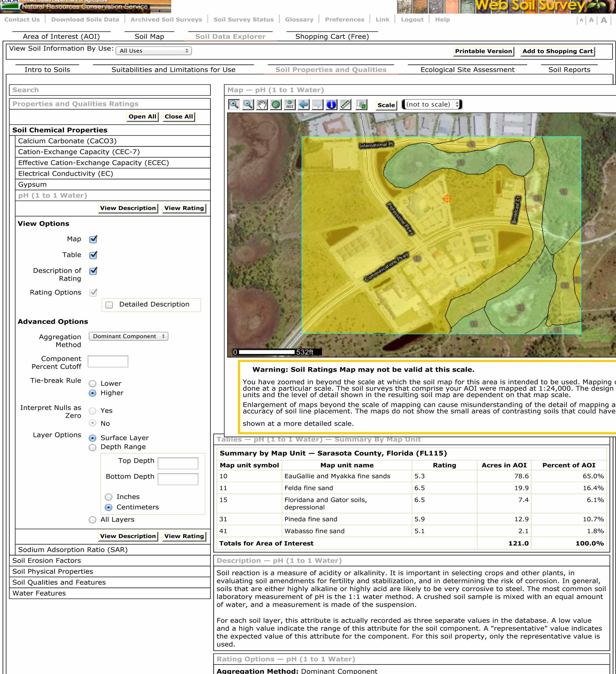The width and height of the screenshot is (616, 674).
Task: Uncheck the Table view option checkbox
Action: pyautogui.click(x=93, y=255)
